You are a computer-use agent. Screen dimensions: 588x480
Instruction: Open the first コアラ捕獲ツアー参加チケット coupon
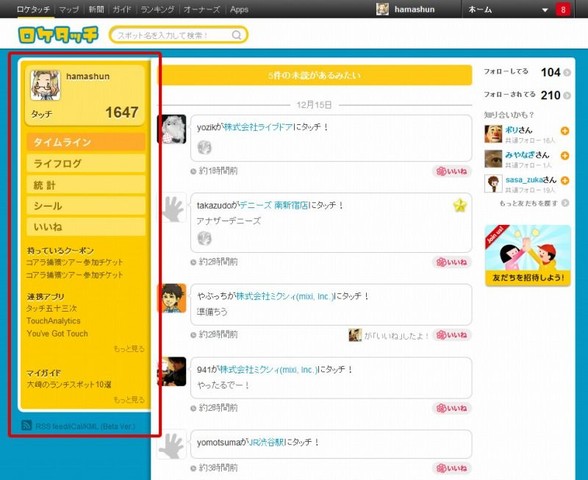coord(75,262)
